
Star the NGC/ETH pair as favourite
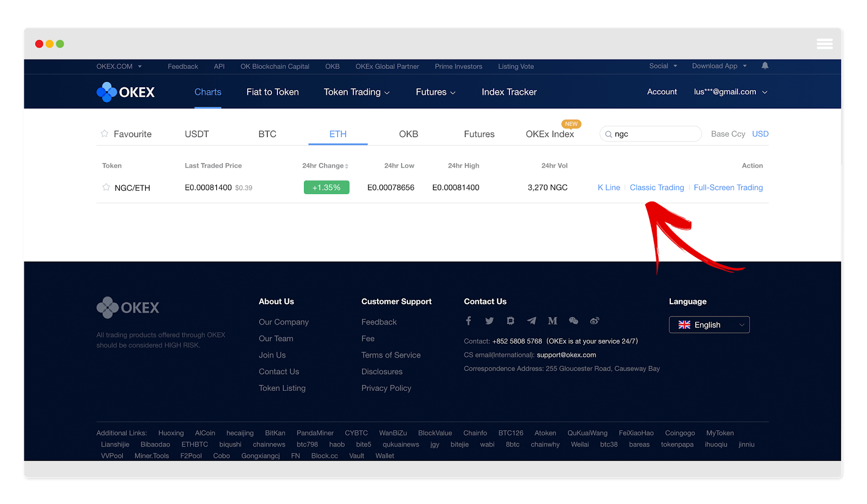tap(106, 187)
